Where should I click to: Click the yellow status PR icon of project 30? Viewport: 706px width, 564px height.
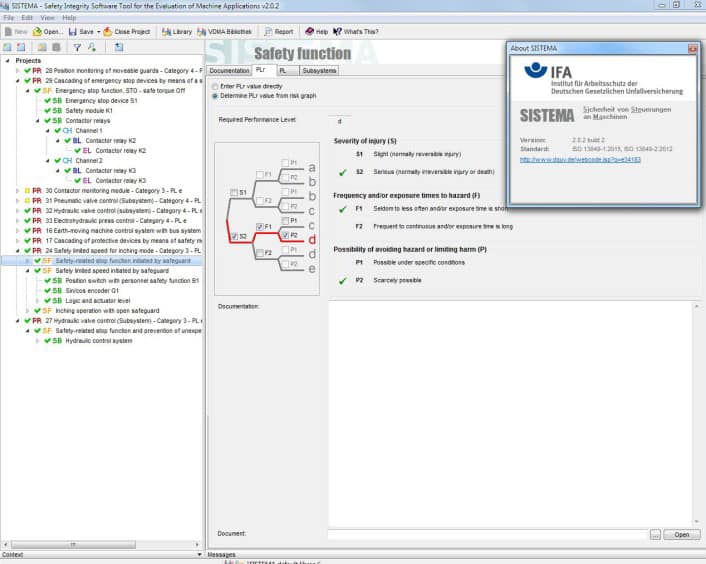click(37, 191)
